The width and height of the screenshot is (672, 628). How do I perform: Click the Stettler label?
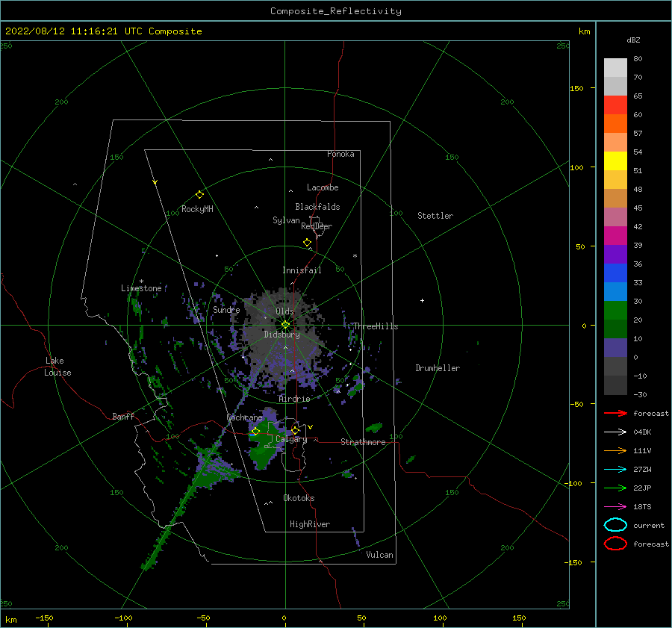435,216
